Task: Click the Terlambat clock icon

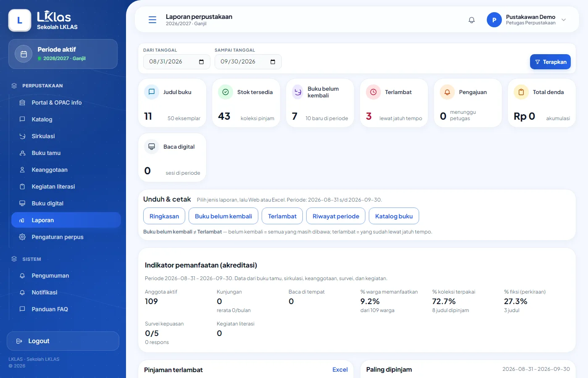Action: pyautogui.click(x=373, y=92)
